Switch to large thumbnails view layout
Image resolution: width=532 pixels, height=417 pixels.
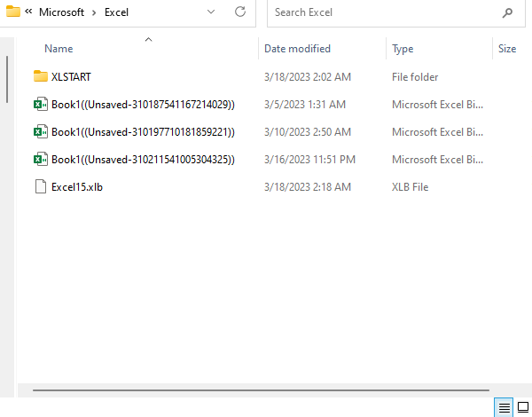click(x=523, y=407)
